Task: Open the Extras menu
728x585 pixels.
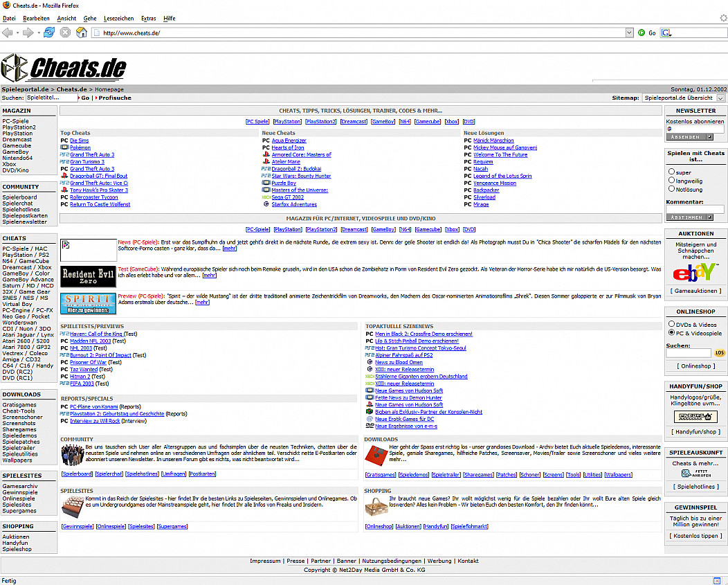Action: point(148,18)
